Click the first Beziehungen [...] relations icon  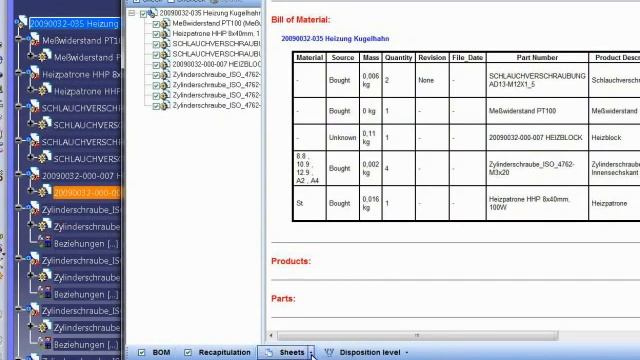[45, 242]
